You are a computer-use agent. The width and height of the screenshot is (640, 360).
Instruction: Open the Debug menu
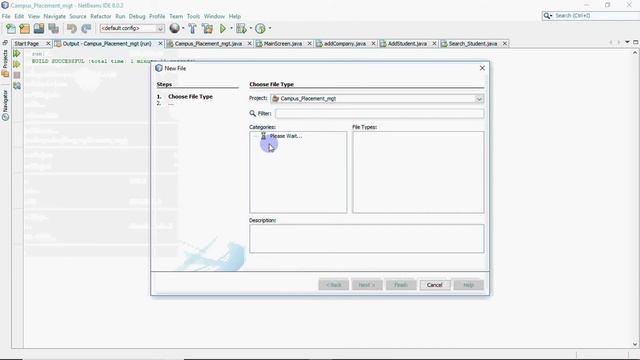[137, 16]
